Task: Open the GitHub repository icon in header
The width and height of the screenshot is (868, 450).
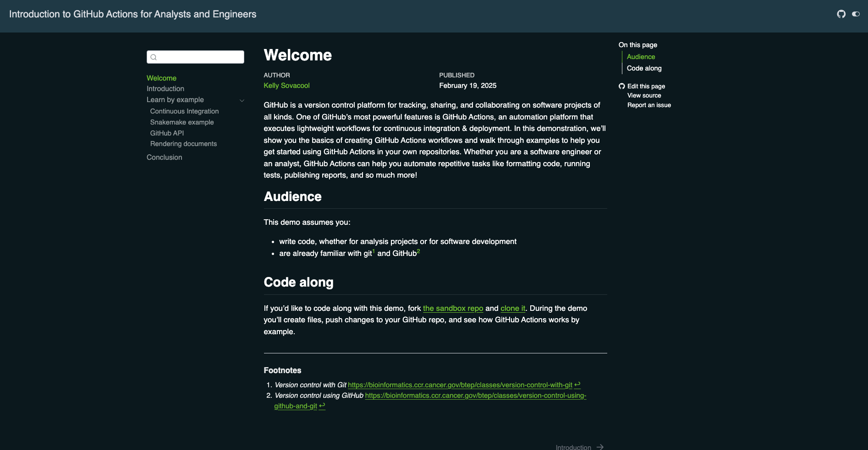Action: click(841, 14)
